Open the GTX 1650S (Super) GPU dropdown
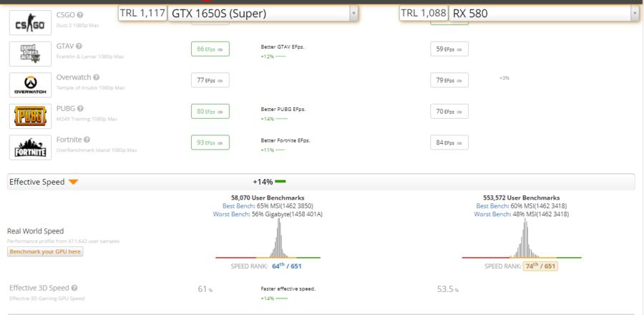The image size is (644, 315). (263, 14)
